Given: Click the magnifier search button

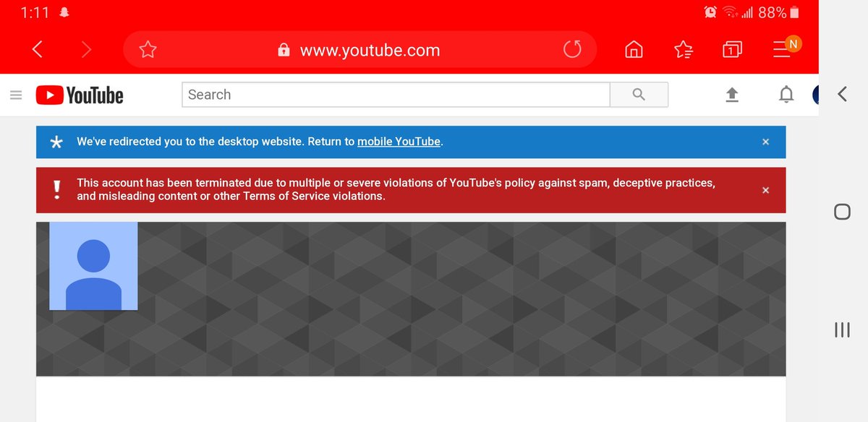Looking at the screenshot, I should tap(639, 95).
